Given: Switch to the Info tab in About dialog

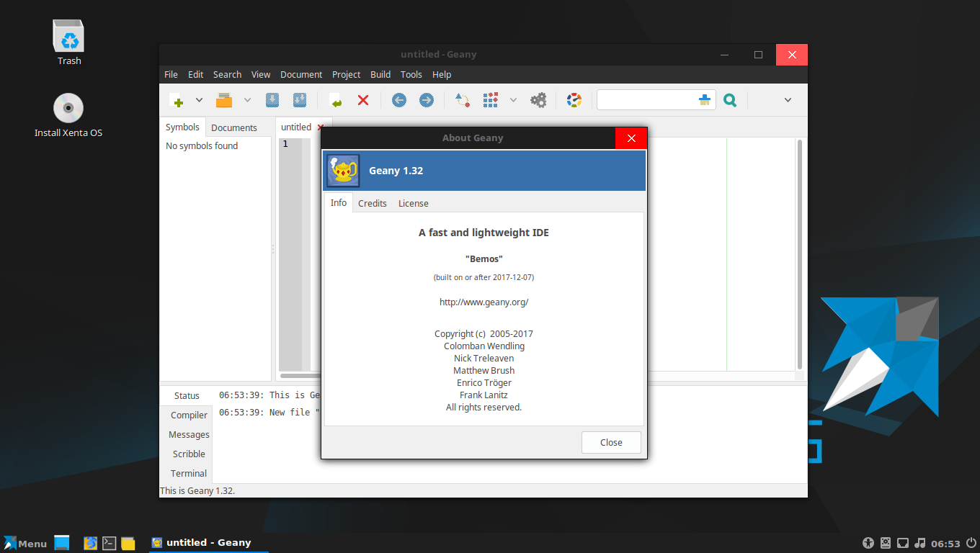Looking at the screenshot, I should click(x=339, y=202).
